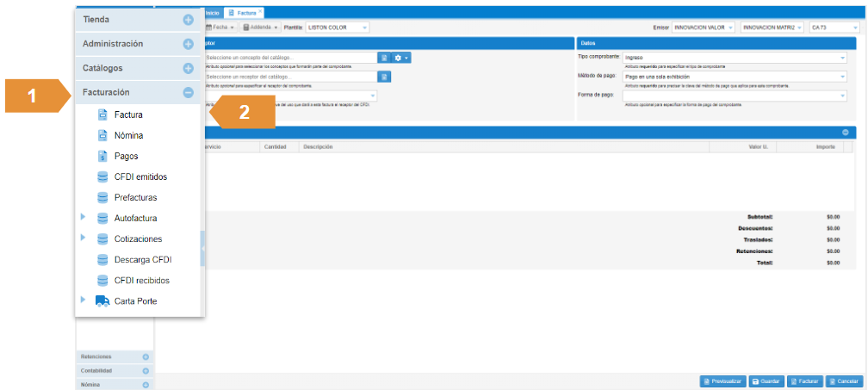The height and width of the screenshot is (390, 868).
Task: Expand the Tienda section
Action: (188, 20)
